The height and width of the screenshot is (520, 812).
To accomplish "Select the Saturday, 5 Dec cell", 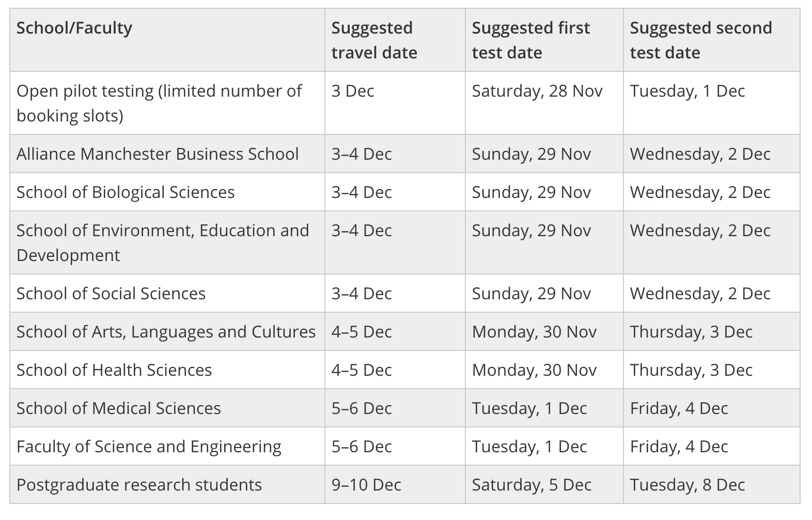I will point(532,485).
